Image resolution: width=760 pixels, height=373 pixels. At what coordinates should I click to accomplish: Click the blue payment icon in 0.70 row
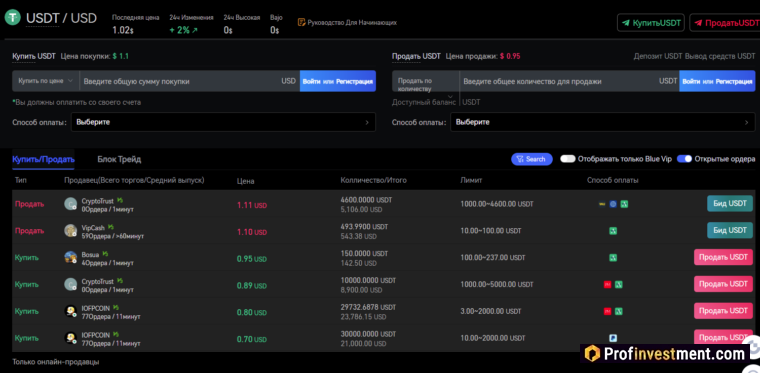[x=613, y=338]
